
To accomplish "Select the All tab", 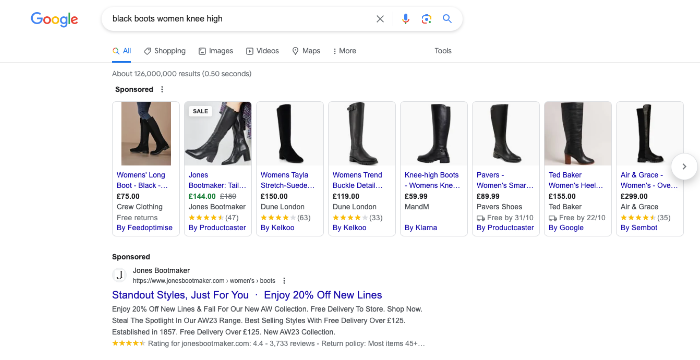I will click(x=122, y=51).
